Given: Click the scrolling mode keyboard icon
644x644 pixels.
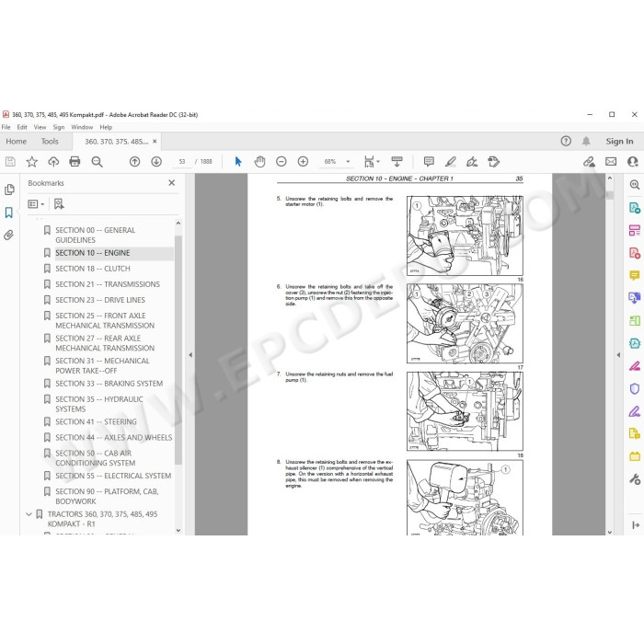Looking at the screenshot, I should (397, 162).
